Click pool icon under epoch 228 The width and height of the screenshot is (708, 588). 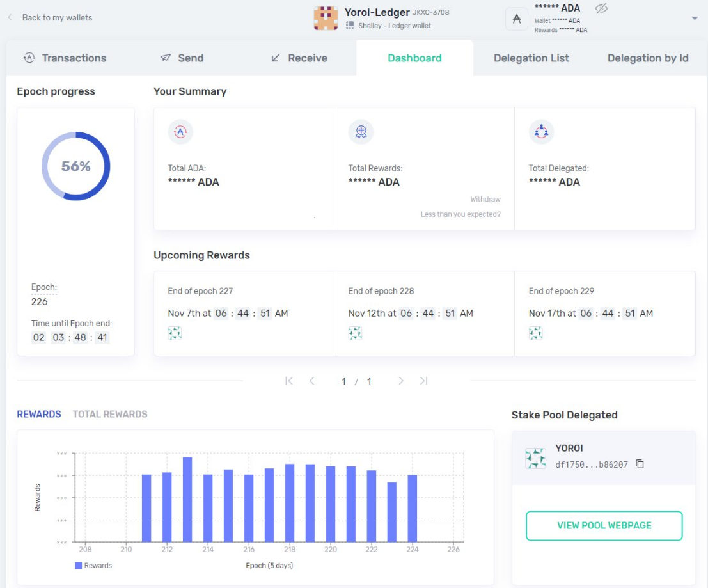click(356, 333)
